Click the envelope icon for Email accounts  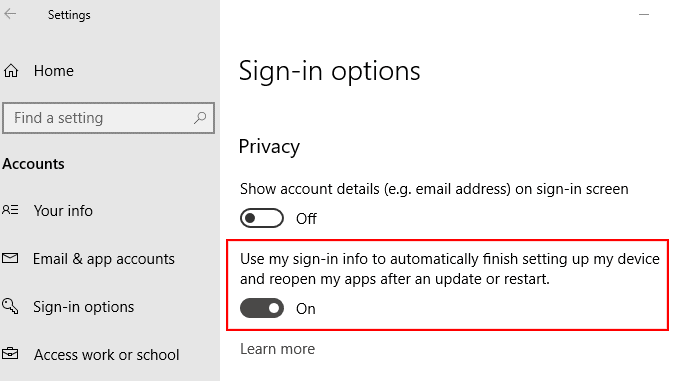10,258
